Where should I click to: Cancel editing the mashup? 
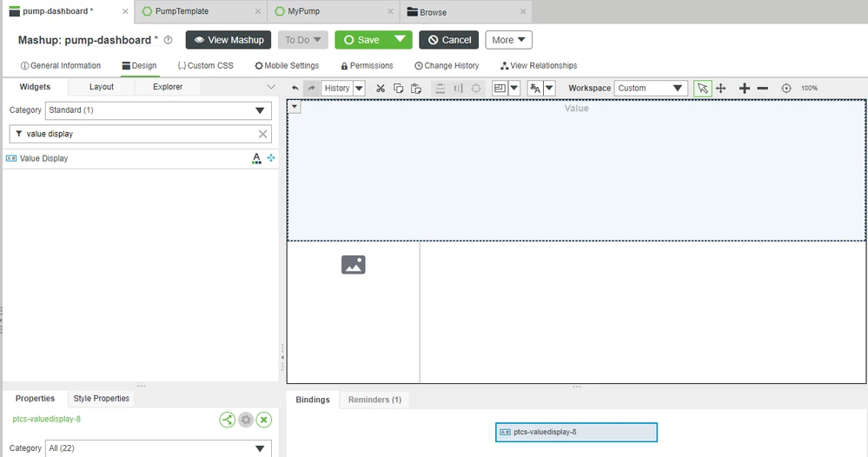click(x=449, y=40)
